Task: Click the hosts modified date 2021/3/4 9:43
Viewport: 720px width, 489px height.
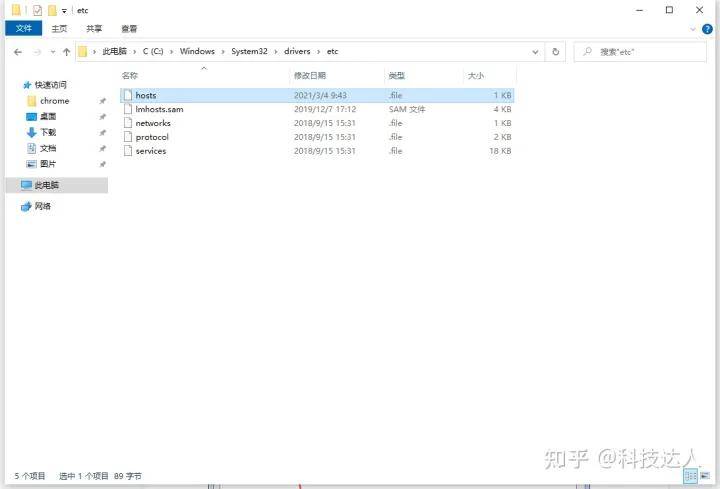Action: point(321,95)
